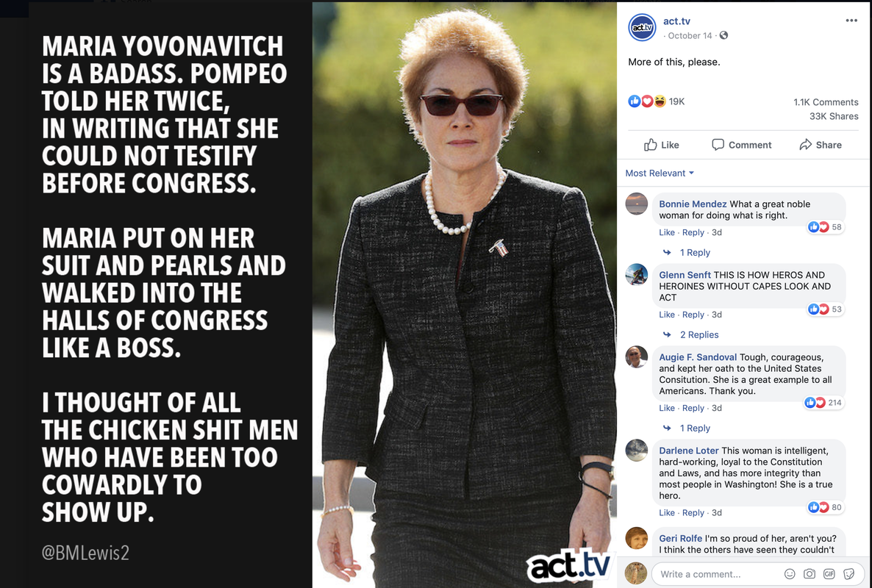This screenshot has width=872, height=588.
Task: Click the thumbs-up Like button on post
Action: [661, 145]
